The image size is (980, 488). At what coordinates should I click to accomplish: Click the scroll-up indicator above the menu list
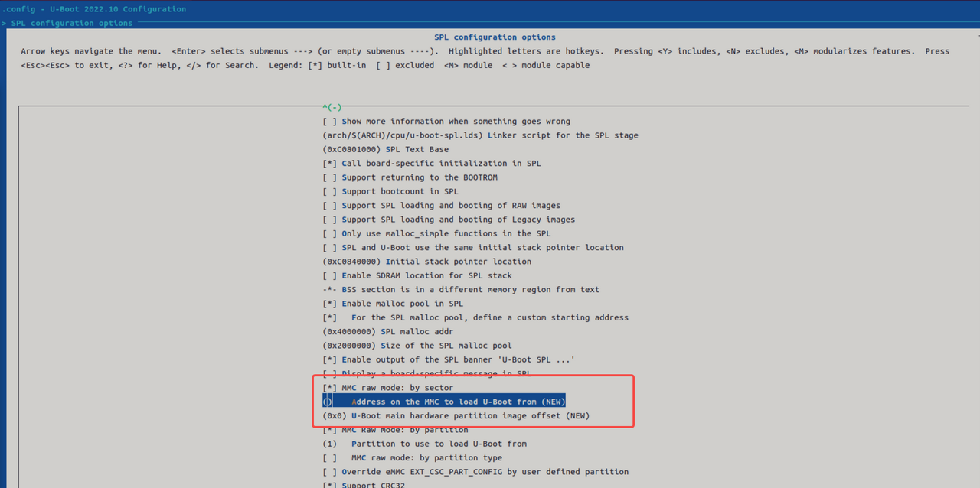click(x=332, y=107)
